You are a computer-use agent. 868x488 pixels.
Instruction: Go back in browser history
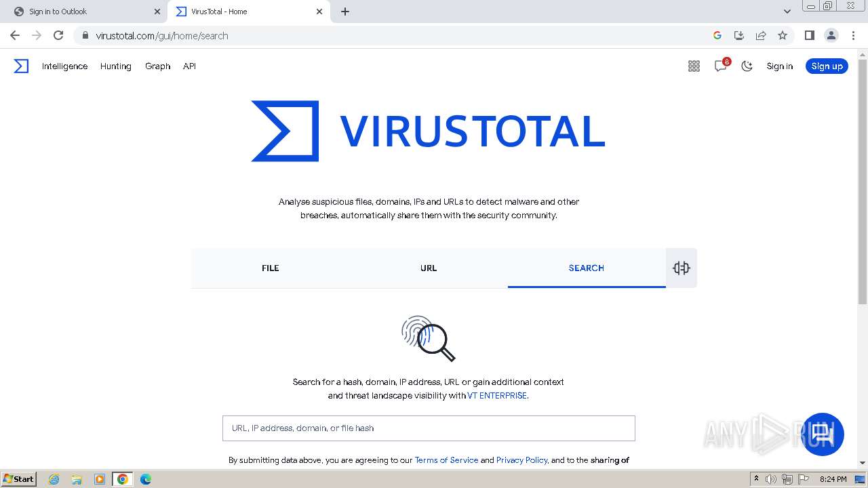click(x=15, y=35)
